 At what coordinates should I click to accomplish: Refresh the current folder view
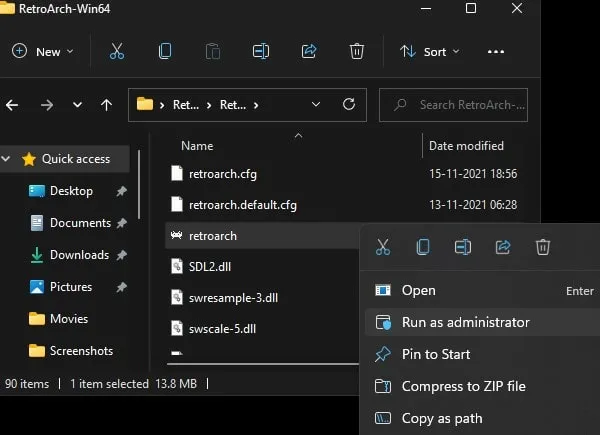click(349, 104)
